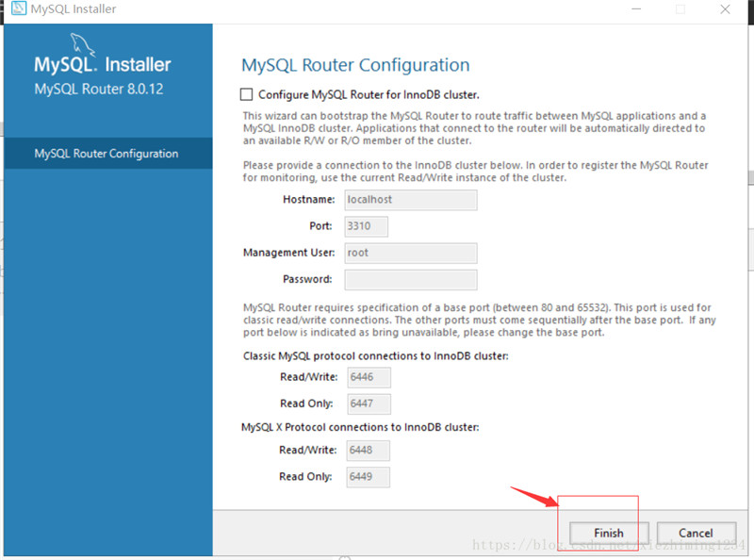This screenshot has height=560, width=754.
Task: Cancel the router configuration wizard
Action: (696, 533)
